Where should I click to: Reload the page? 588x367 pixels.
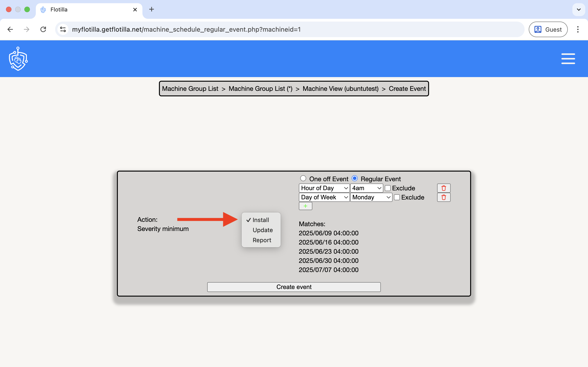(43, 29)
